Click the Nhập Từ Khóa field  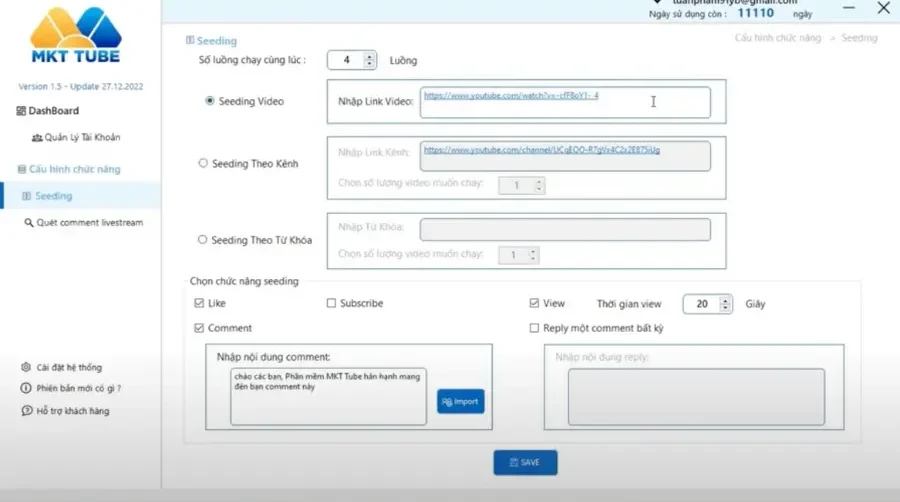[565, 229]
